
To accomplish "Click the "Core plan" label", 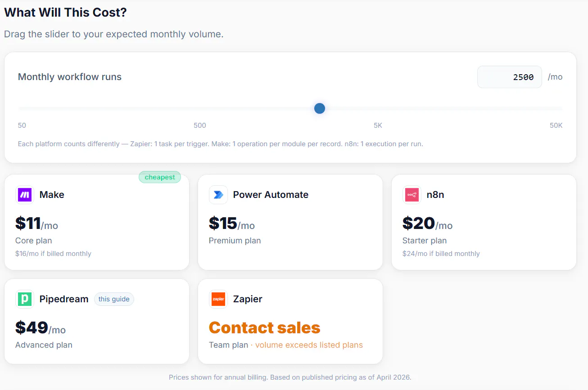I will 34,241.
